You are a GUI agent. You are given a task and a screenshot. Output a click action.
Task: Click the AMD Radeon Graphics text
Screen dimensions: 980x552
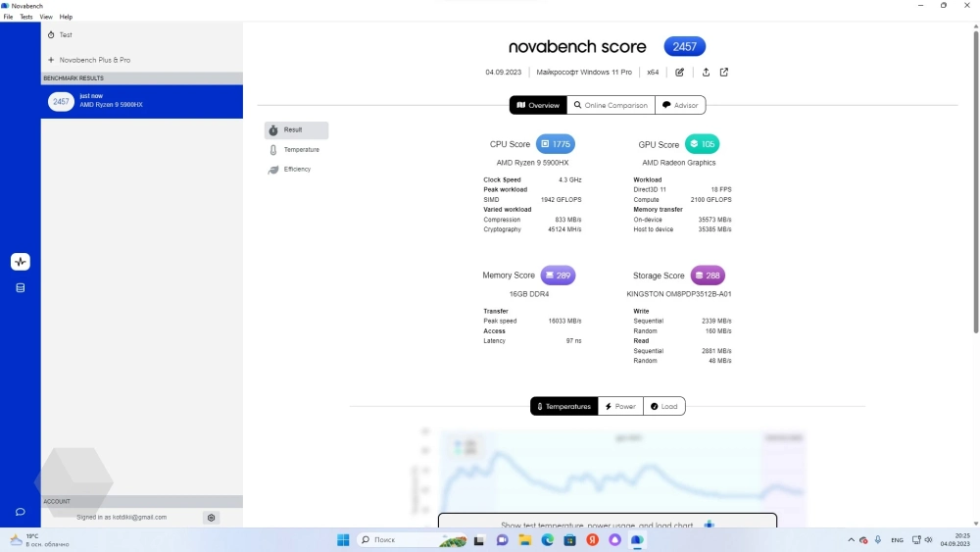coord(679,163)
